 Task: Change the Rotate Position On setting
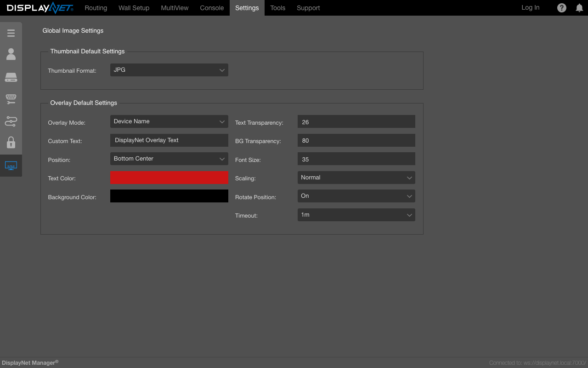(x=356, y=196)
